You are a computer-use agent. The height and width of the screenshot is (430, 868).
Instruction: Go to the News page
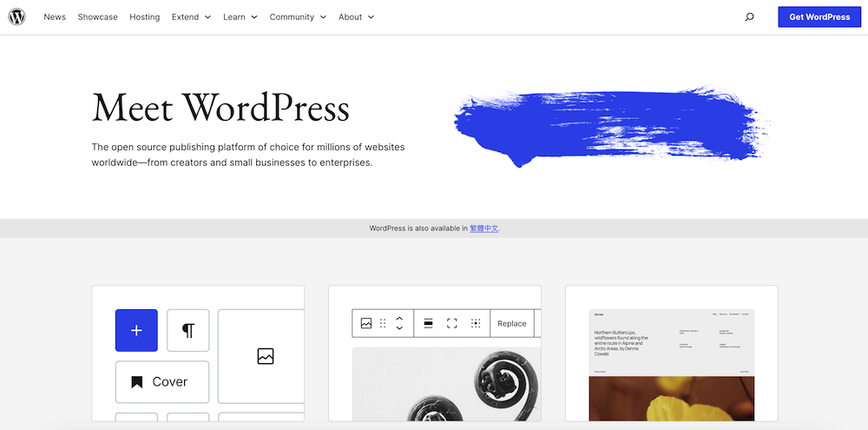[x=55, y=17]
